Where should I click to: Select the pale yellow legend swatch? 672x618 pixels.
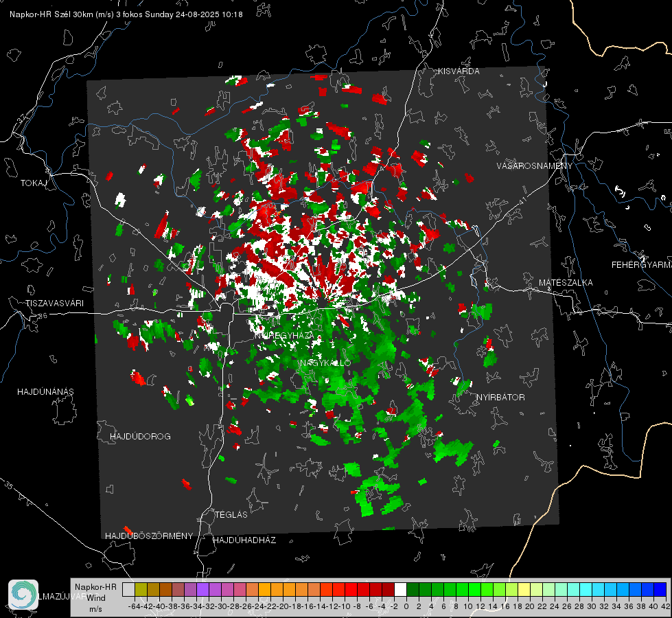pyautogui.click(x=524, y=590)
